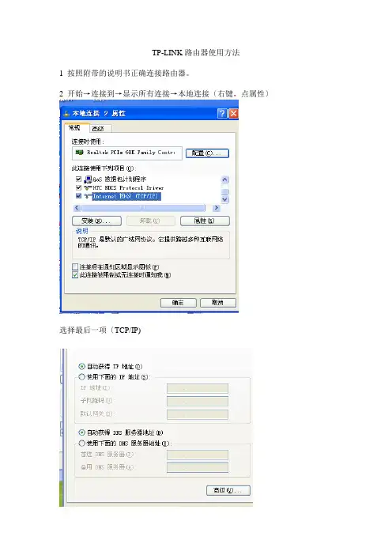The width and height of the screenshot is (392, 555).
Task: Enable 连接后在通知区域显示图标 checkbox
Action: tap(75, 266)
